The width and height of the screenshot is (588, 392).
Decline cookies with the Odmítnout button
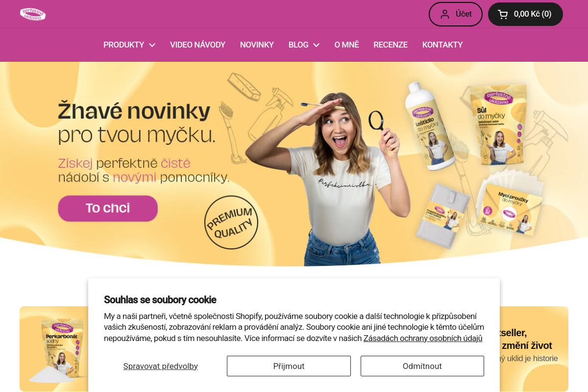pos(422,366)
